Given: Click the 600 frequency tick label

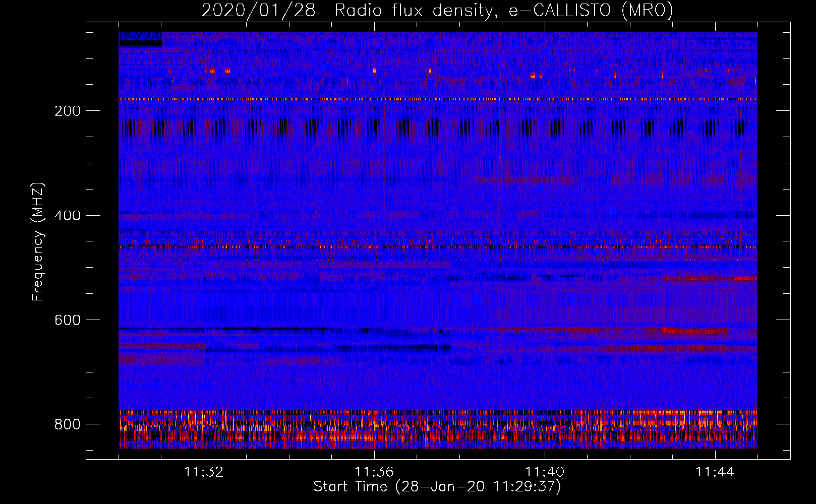Looking at the screenshot, I should 67,320.
